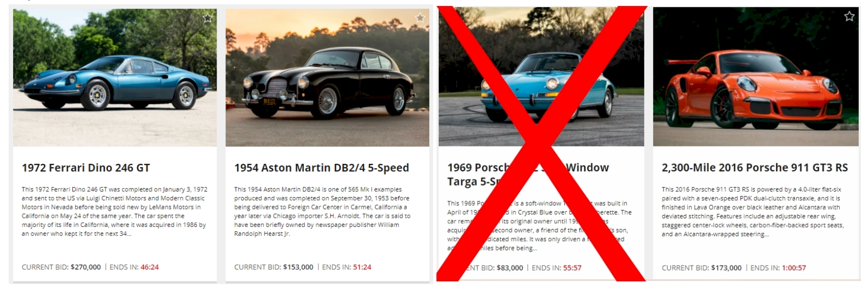Open the blue Ferrari Dino photo
The width and height of the screenshot is (868, 289).
[115, 77]
